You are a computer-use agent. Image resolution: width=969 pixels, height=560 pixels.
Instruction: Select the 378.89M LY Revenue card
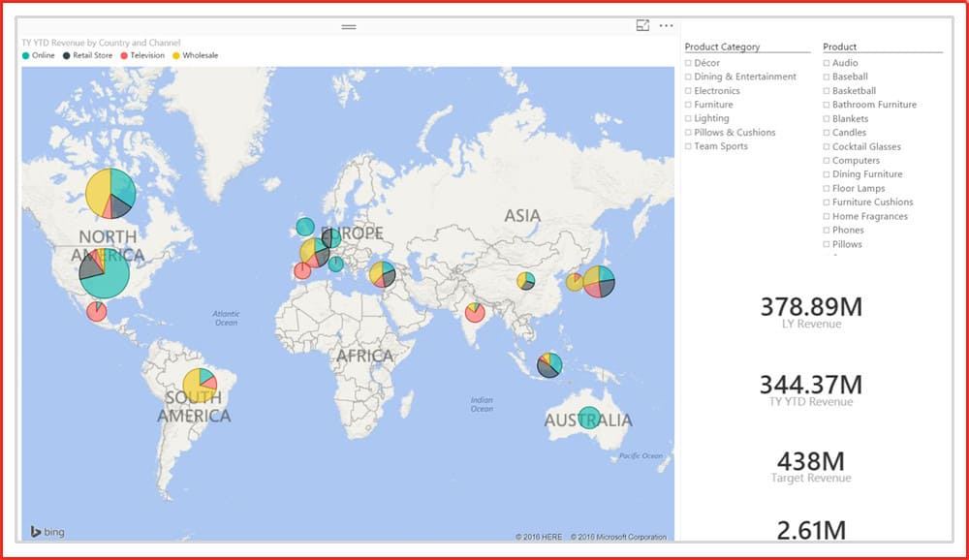pyautogui.click(x=810, y=312)
